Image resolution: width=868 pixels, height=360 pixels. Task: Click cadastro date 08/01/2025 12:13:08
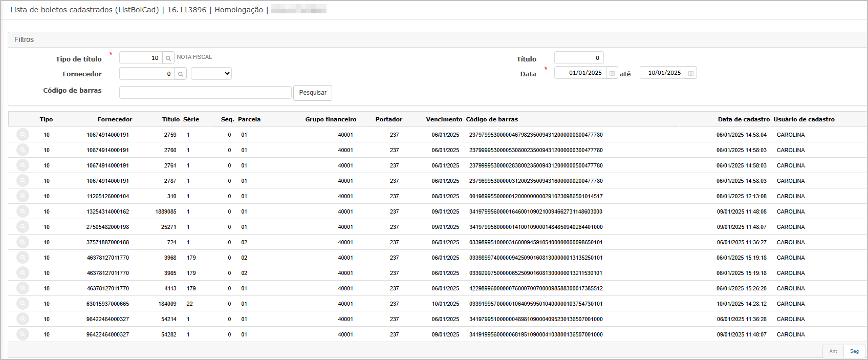742,196
